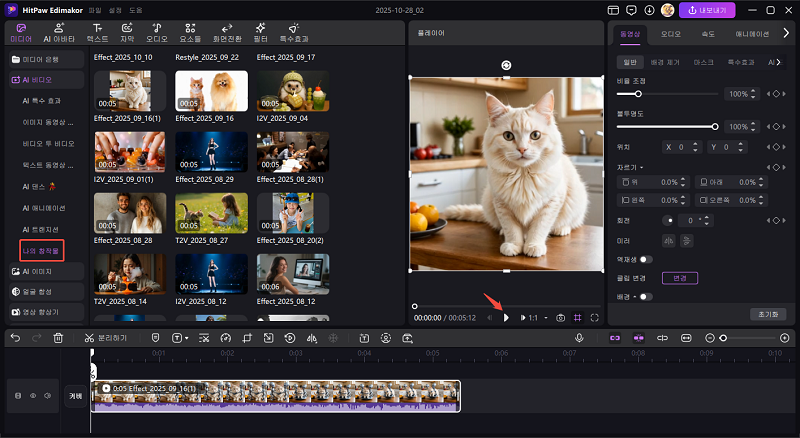
Task: Open the 1:1 aspect ratio dropdown
Action: (535, 317)
